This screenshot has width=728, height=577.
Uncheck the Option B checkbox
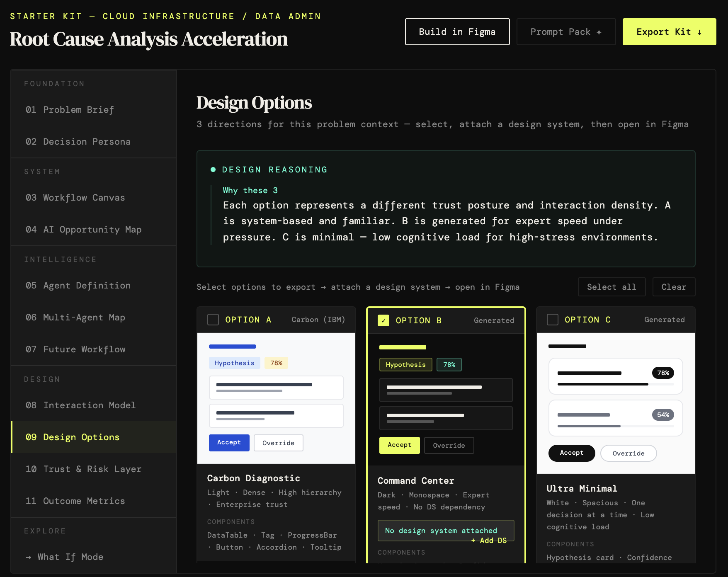click(383, 320)
